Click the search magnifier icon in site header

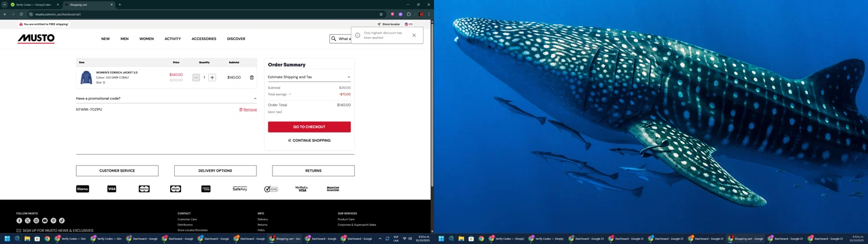pos(334,39)
